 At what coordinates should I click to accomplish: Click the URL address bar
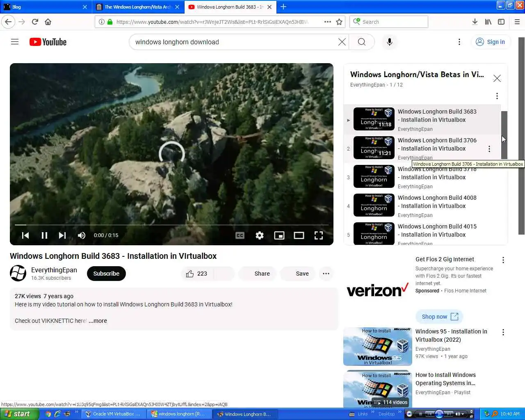click(x=212, y=22)
